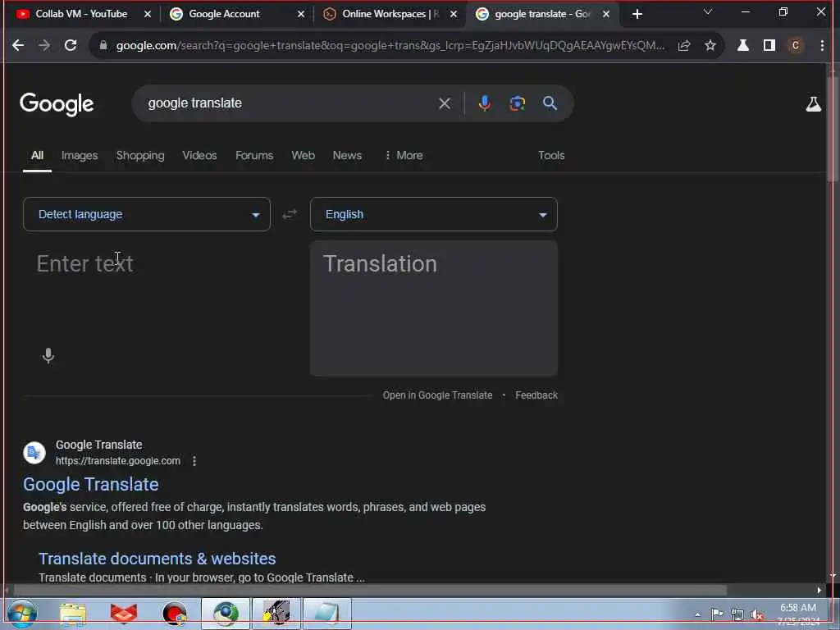
Task: Select the News results tab
Action: click(347, 155)
